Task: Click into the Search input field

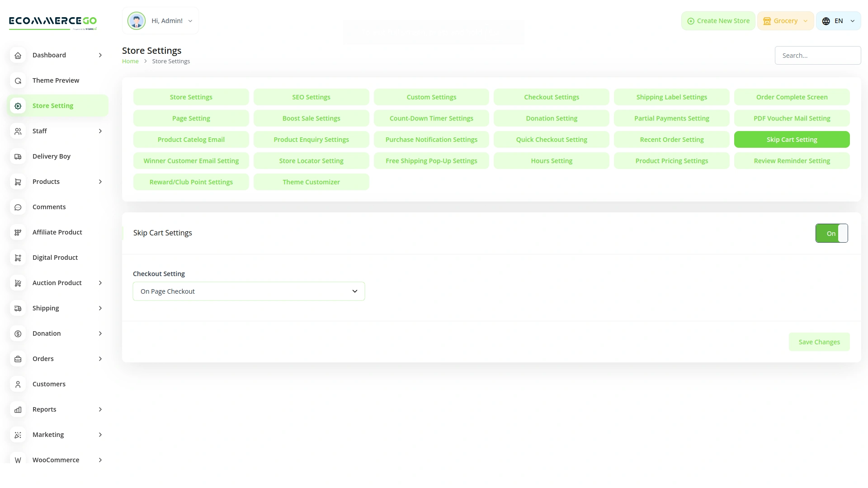Action: [817, 56]
